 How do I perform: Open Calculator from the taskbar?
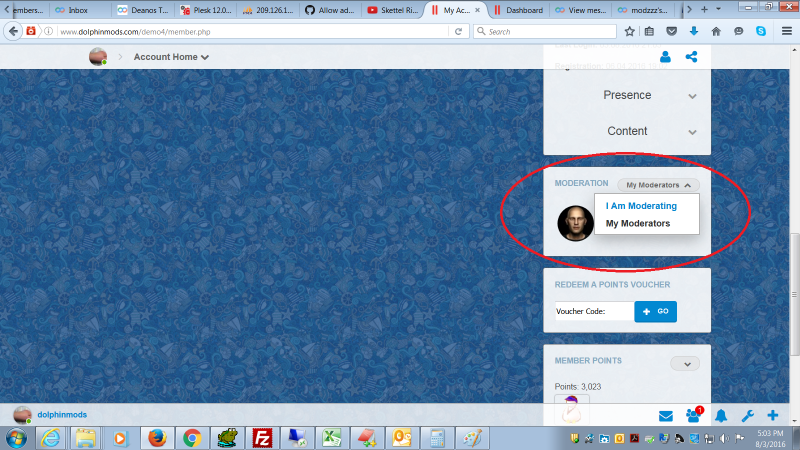[x=437, y=438]
